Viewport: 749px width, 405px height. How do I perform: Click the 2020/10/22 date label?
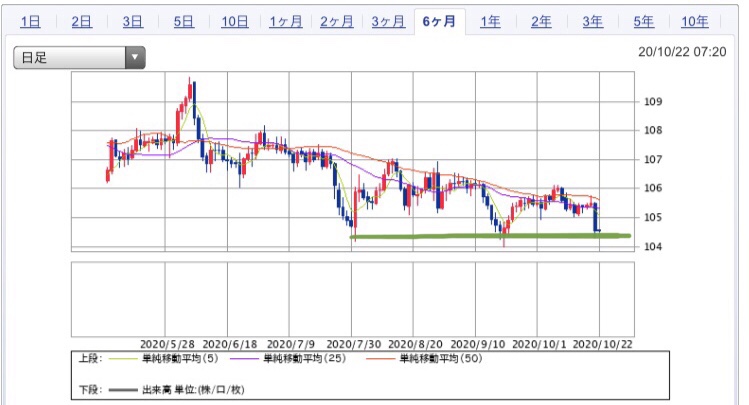pyautogui.click(x=602, y=344)
